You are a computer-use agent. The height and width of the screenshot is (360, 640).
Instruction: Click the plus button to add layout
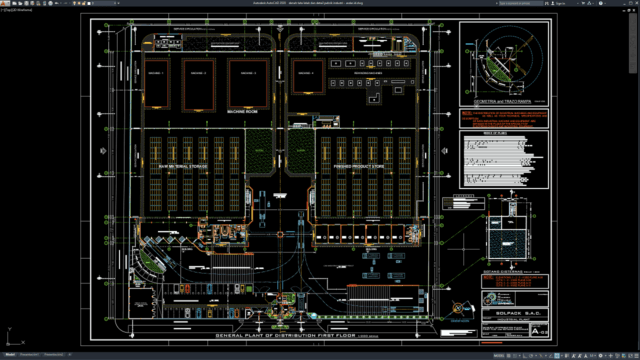pos(69,355)
